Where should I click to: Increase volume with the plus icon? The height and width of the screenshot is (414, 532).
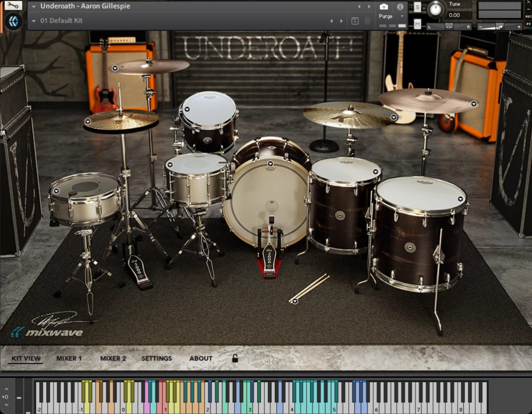coord(518,27)
